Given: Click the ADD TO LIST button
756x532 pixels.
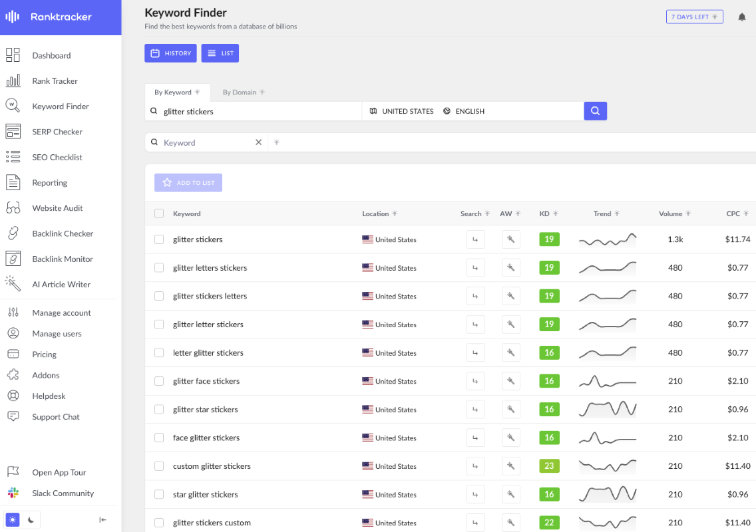Looking at the screenshot, I should coord(188,183).
